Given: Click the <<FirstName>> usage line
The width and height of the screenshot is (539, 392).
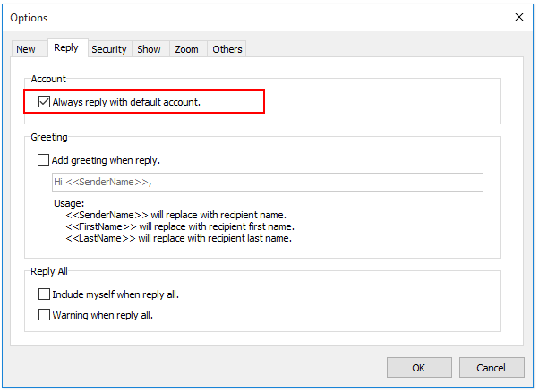Looking at the screenshot, I should tap(180, 226).
